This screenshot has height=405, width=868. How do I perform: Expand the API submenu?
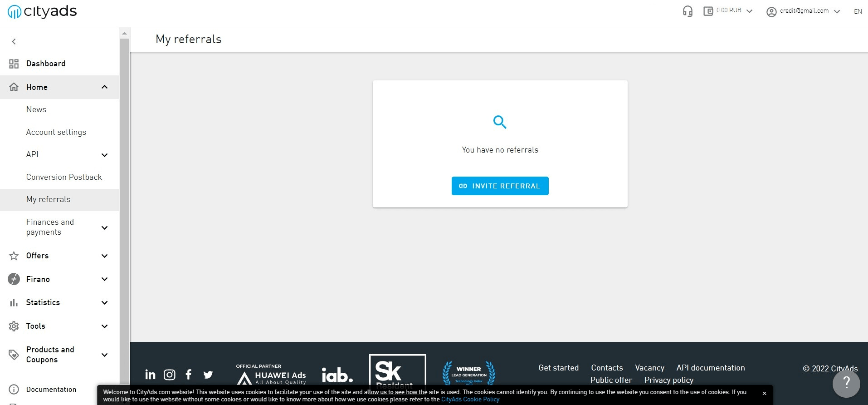pos(105,155)
